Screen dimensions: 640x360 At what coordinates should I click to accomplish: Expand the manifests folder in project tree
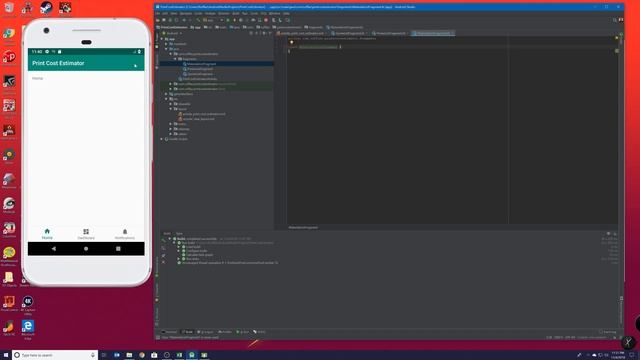pos(167,44)
